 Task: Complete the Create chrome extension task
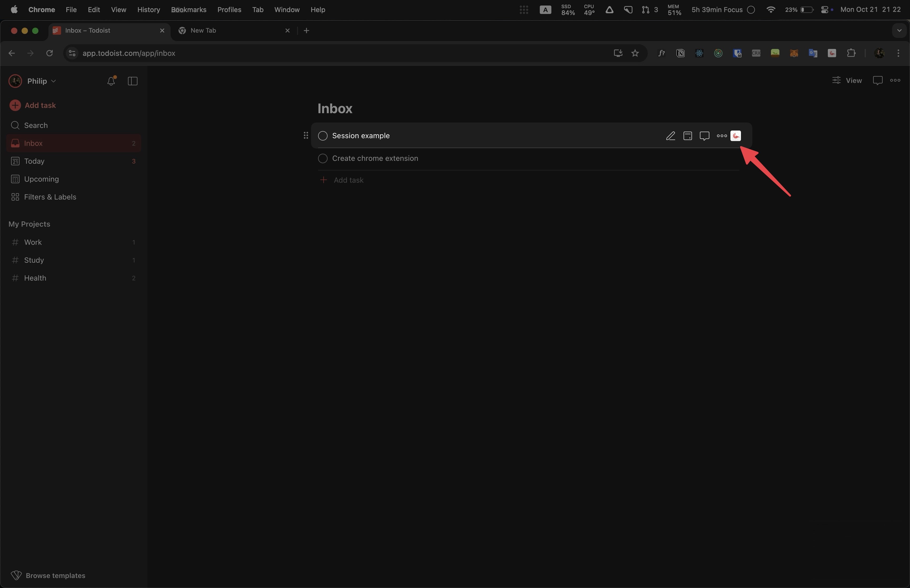coord(323,158)
